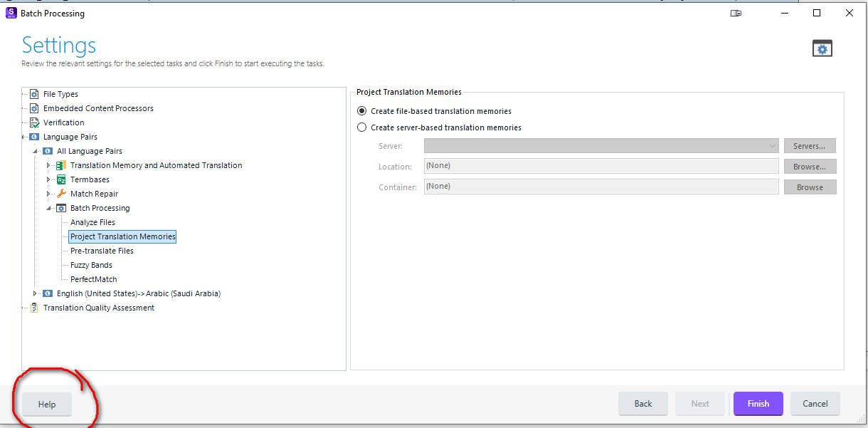Open settings via the top-right gear icon

point(822,48)
